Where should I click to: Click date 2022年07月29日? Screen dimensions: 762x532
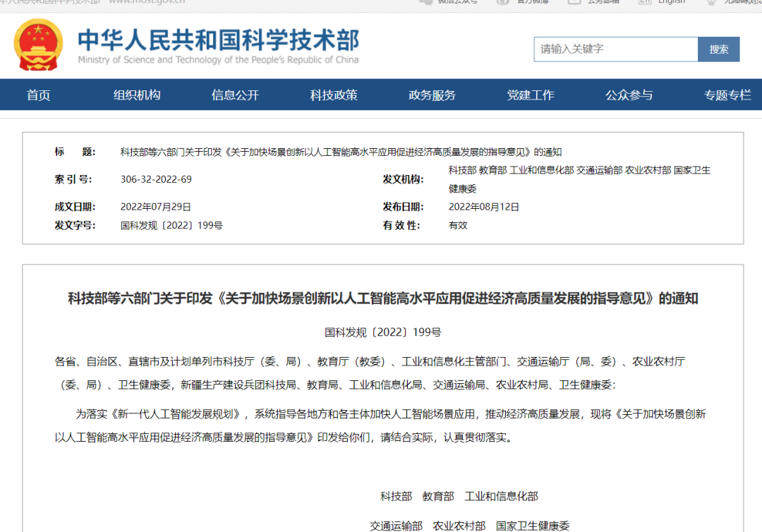(x=155, y=207)
